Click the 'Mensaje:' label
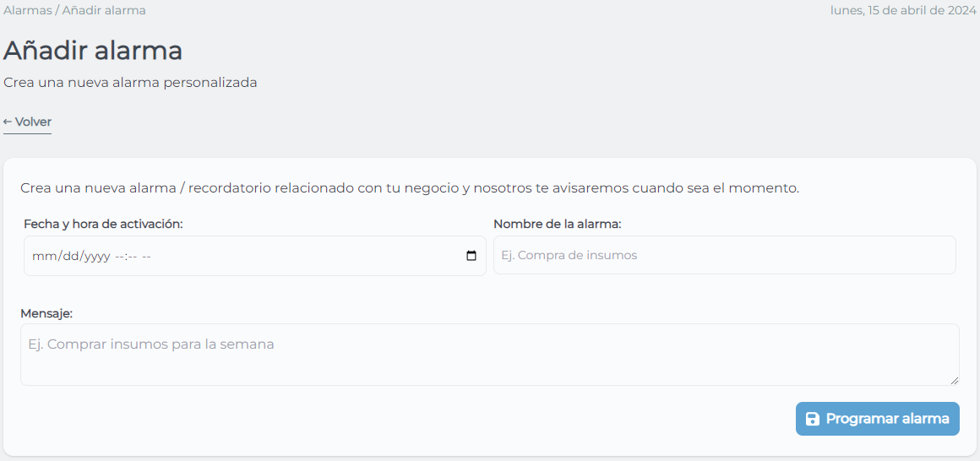 [x=46, y=313]
